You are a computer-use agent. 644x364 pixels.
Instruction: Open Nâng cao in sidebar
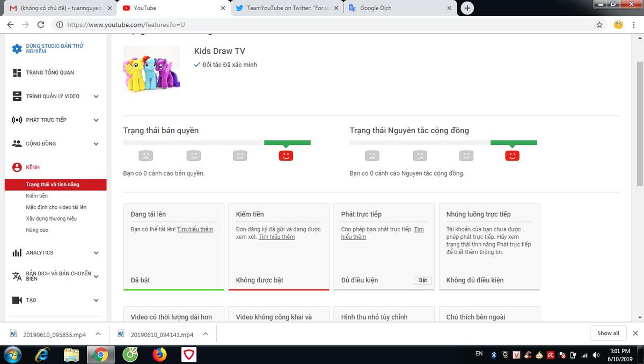click(37, 230)
